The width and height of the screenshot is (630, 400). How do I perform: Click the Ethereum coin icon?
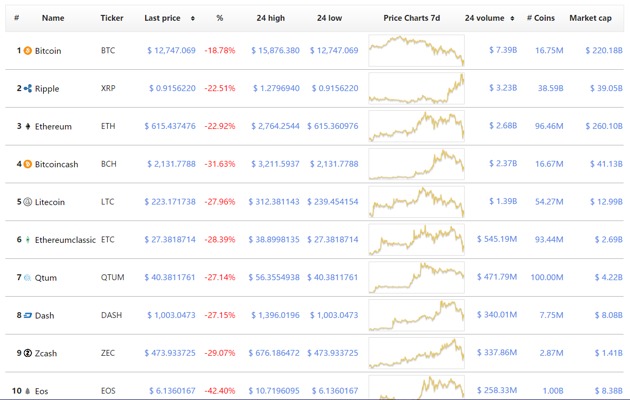[x=28, y=126]
